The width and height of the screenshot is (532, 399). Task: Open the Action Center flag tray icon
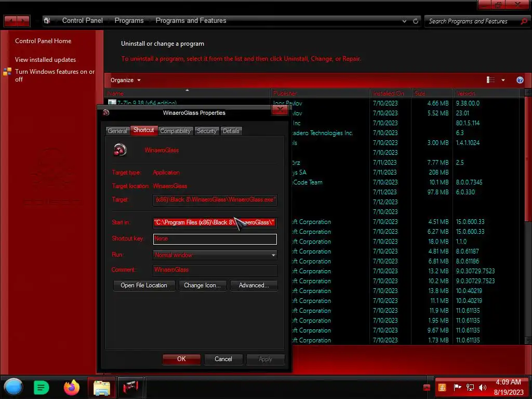click(457, 387)
